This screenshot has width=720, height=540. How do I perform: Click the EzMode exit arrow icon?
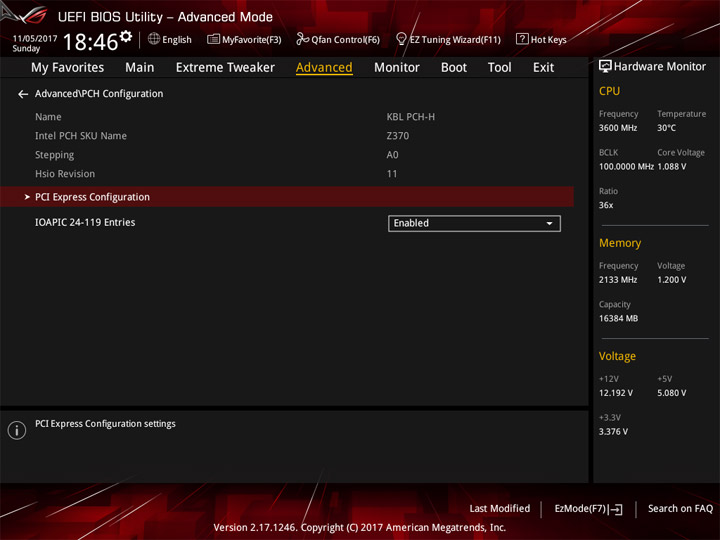pos(616,509)
